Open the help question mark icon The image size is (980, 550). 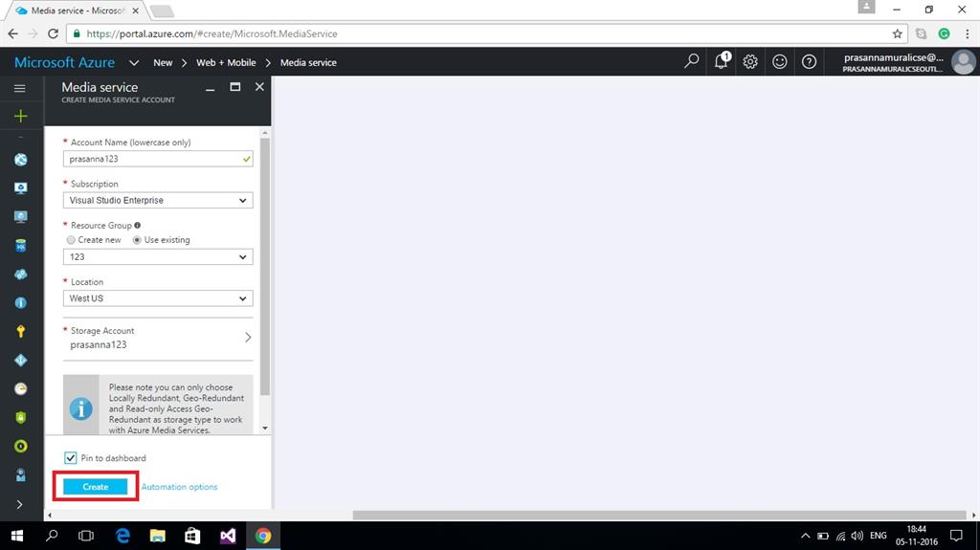tap(809, 61)
